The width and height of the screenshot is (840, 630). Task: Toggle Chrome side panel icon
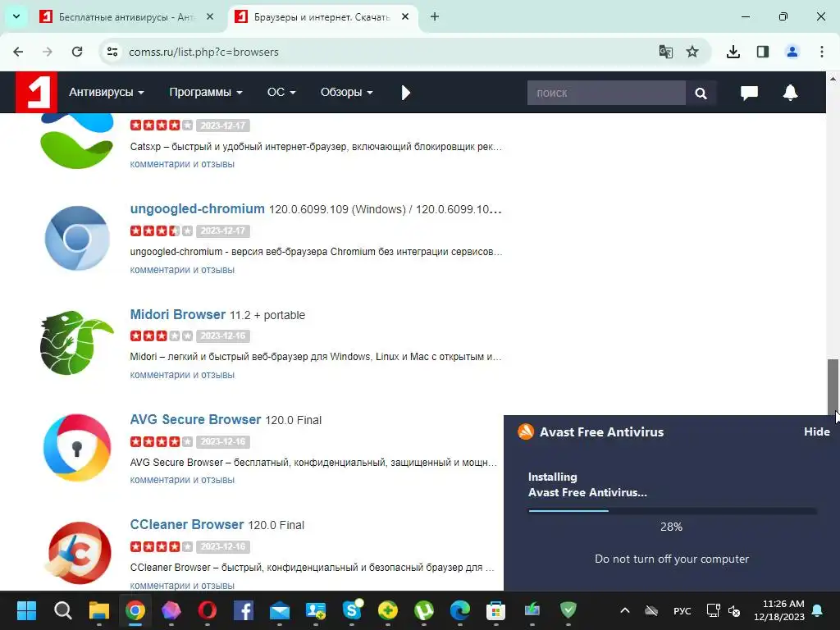(x=762, y=52)
